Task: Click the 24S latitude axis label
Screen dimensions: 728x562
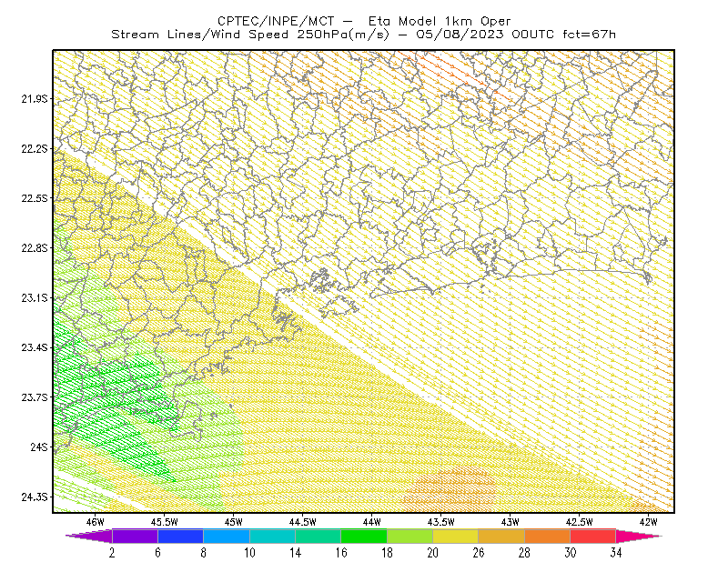Action: [38, 447]
